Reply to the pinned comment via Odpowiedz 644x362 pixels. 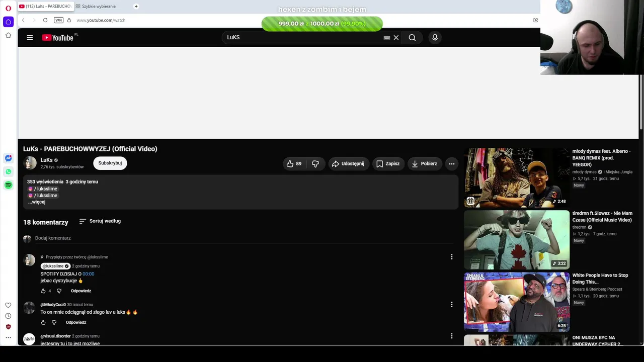81,291
